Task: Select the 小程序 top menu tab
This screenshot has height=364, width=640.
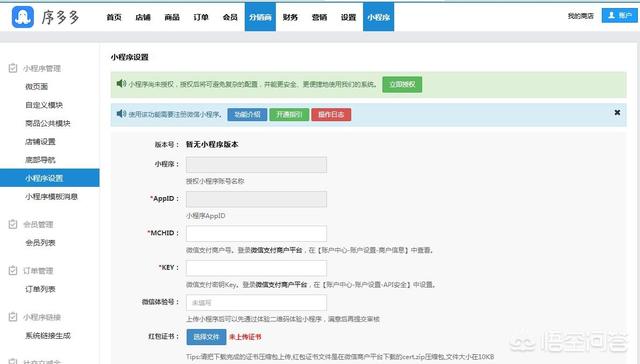Action: [378, 17]
